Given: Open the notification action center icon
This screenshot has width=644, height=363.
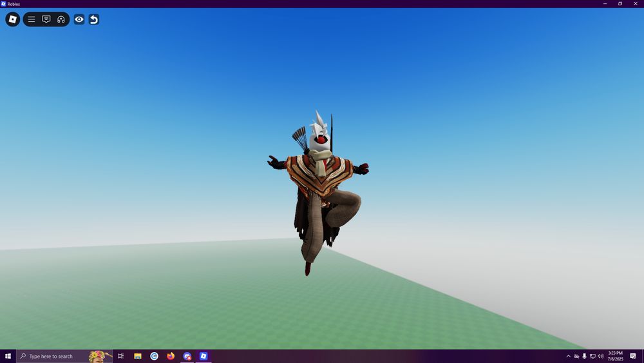Looking at the screenshot, I should point(633,356).
